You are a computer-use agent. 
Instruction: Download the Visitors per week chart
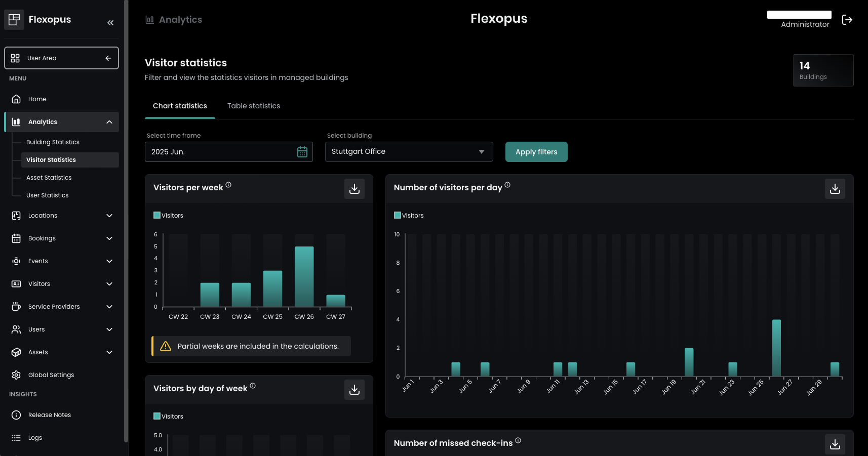(354, 189)
